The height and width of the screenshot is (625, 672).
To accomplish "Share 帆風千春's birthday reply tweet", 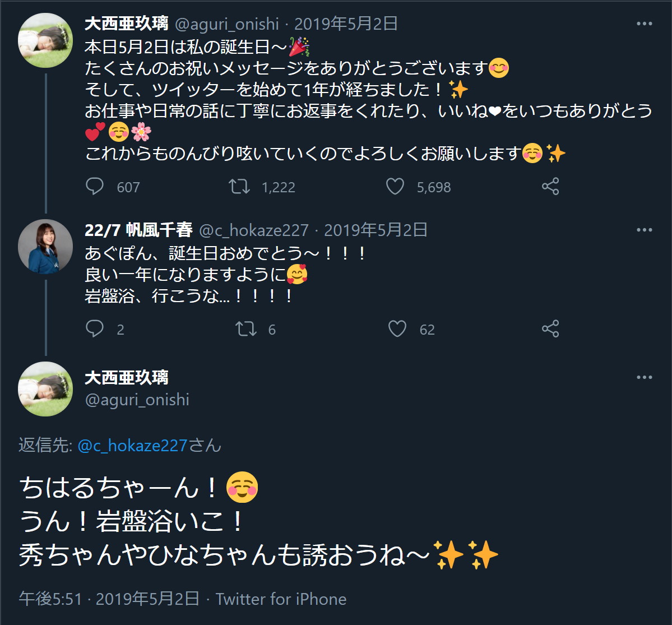I will (550, 329).
